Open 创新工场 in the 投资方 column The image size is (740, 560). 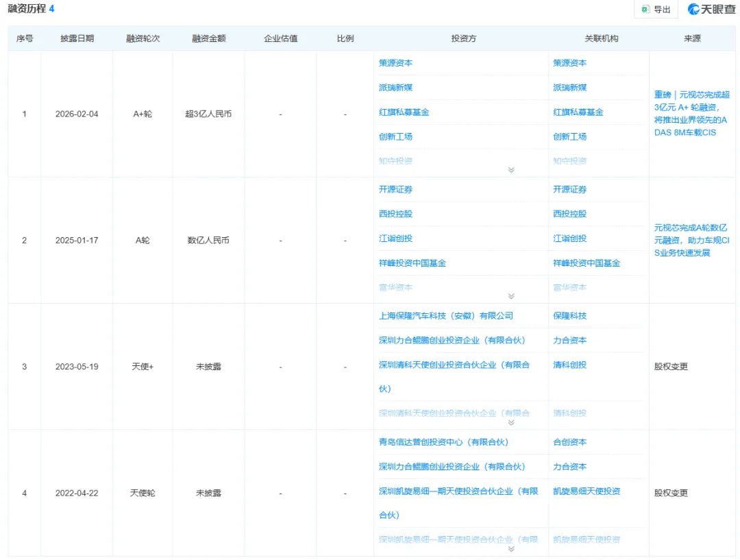(395, 136)
